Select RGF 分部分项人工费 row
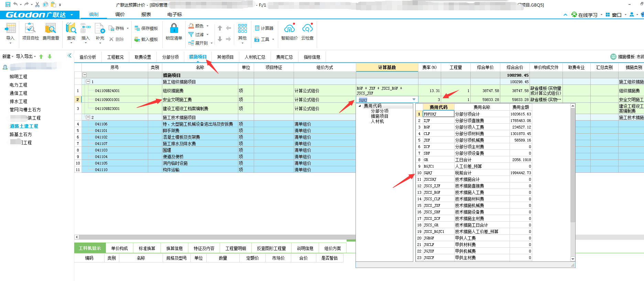The height and width of the screenshot is (281, 644). click(x=474, y=127)
